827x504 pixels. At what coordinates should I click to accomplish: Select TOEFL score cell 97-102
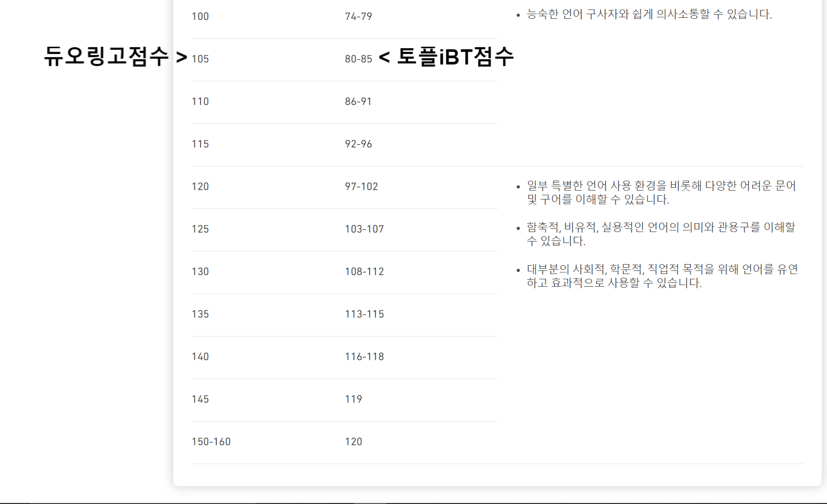coord(361,186)
